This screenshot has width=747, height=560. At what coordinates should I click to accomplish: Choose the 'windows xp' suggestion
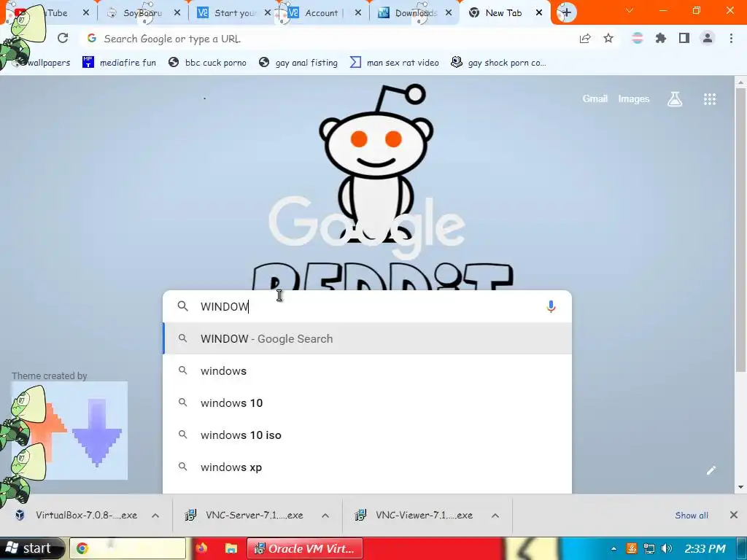coord(368,467)
